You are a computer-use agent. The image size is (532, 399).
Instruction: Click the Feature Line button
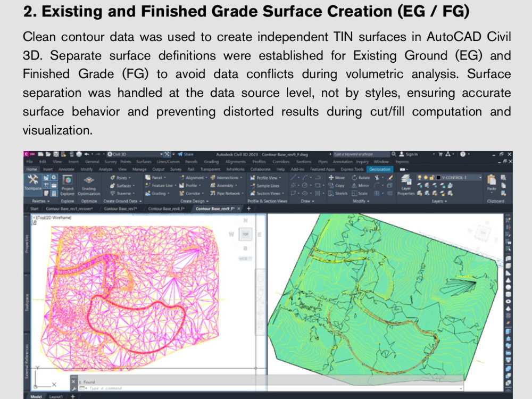160,186
